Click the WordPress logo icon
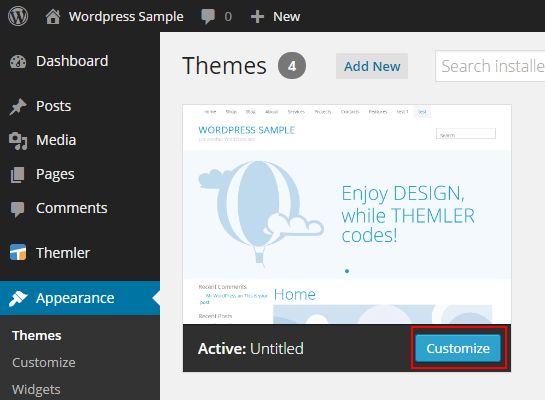 18,16
